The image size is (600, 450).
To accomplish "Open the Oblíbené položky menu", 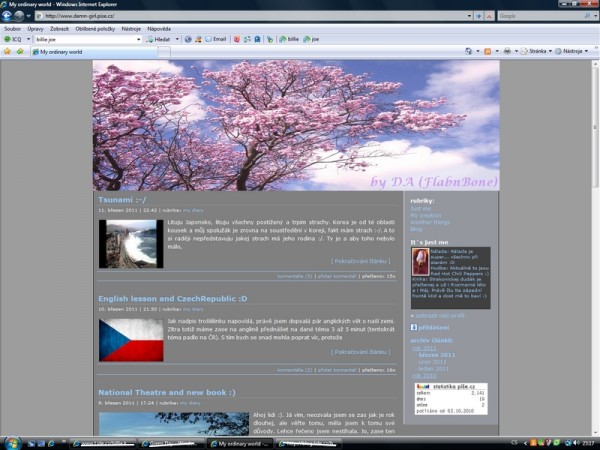I will (x=95, y=29).
